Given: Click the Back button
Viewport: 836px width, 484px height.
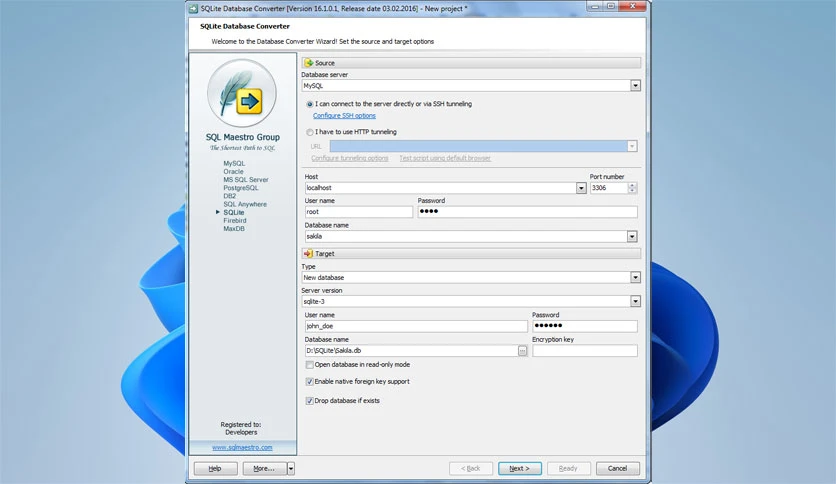Looking at the screenshot, I should click(471, 469).
